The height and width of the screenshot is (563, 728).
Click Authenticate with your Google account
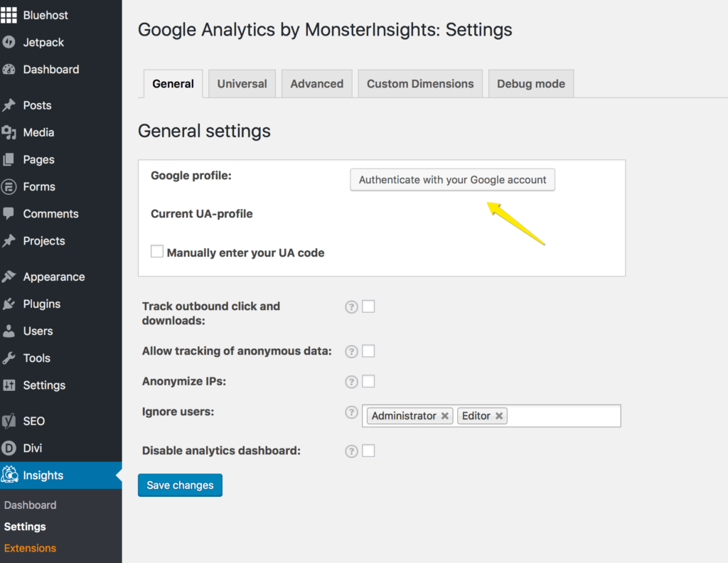[453, 180]
